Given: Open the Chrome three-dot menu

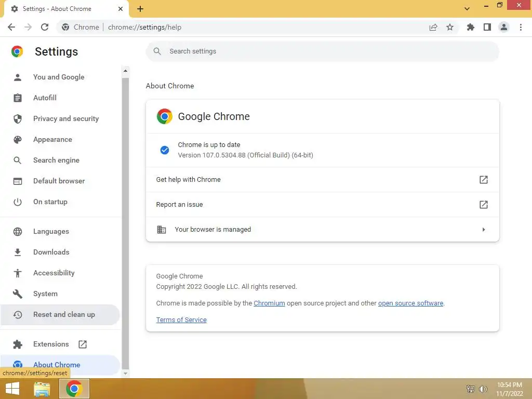Looking at the screenshot, I should tap(521, 27).
